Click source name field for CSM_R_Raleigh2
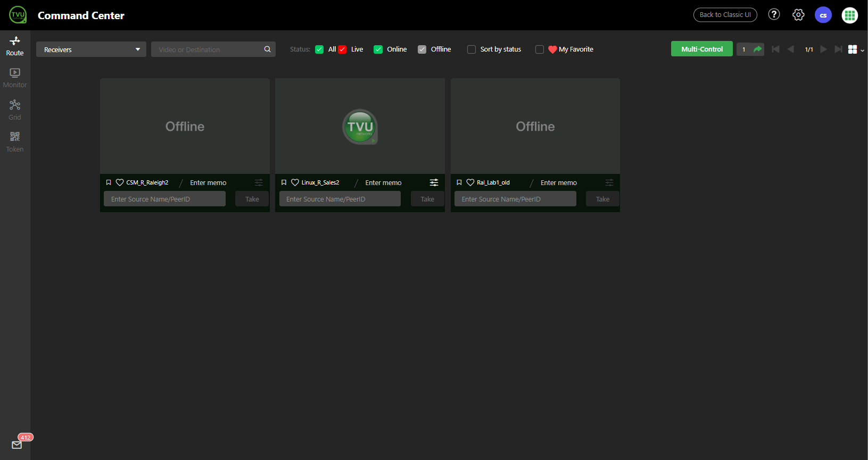Screen dimensions: 868x460 pyautogui.click(x=165, y=199)
